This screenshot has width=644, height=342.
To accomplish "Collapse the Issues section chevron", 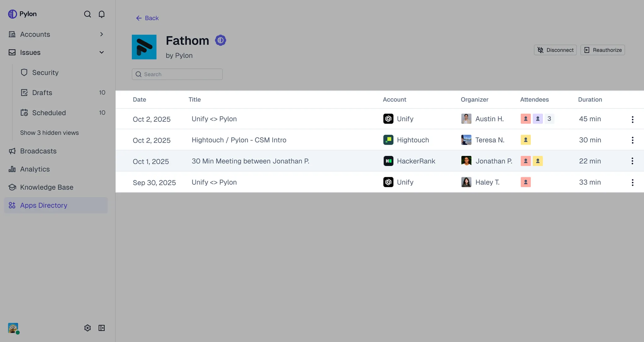I will (102, 52).
